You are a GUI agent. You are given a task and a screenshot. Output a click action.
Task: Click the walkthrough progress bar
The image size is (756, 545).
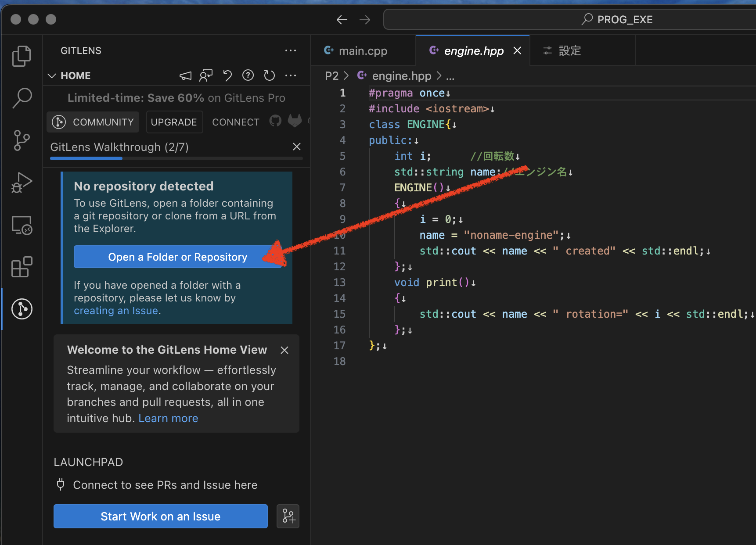176,158
